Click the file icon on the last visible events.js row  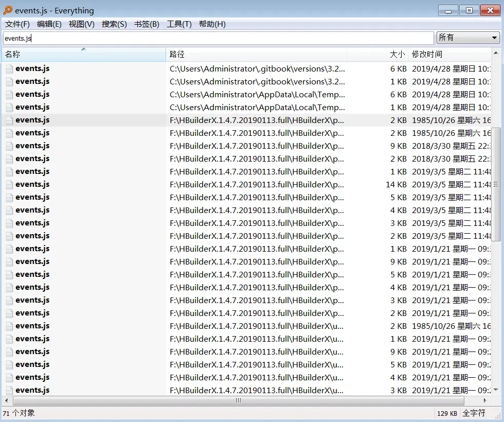(x=9, y=390)
